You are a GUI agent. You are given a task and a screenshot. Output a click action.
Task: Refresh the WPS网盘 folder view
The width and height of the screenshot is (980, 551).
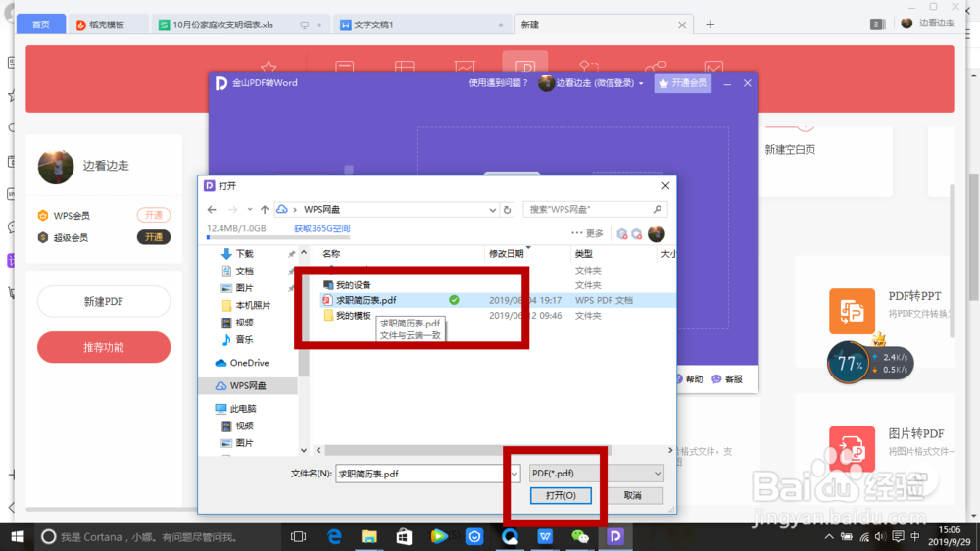pos(507,210)
